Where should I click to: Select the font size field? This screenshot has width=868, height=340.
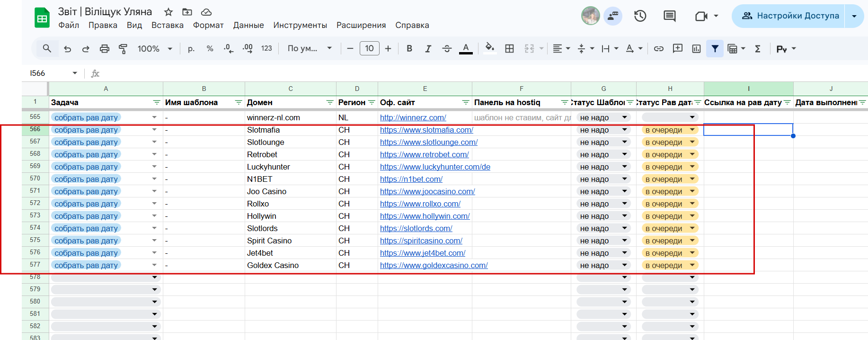tap(369, 48)
